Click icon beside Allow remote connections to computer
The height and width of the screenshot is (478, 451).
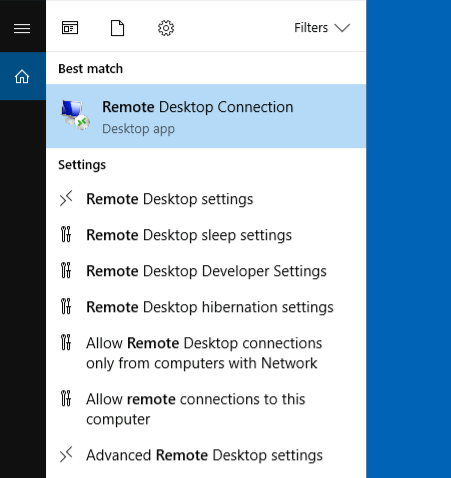[x=66, y=398]
